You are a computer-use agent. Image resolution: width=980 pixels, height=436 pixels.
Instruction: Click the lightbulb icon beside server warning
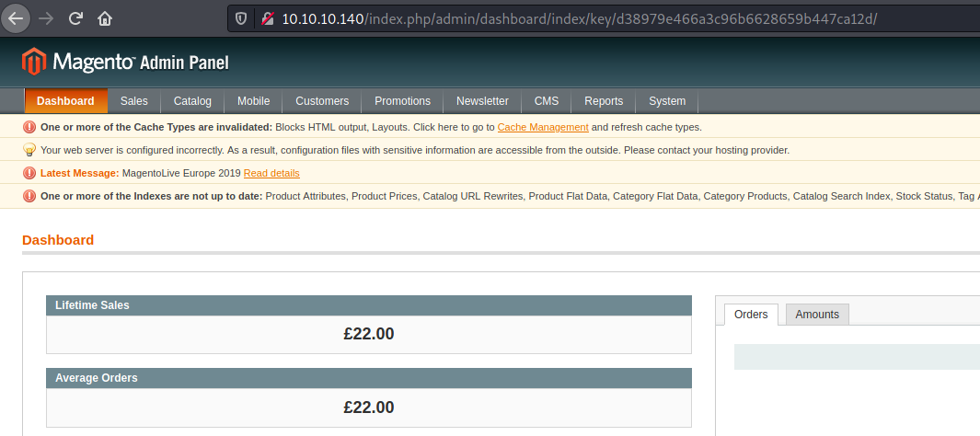tap(29, 150)
